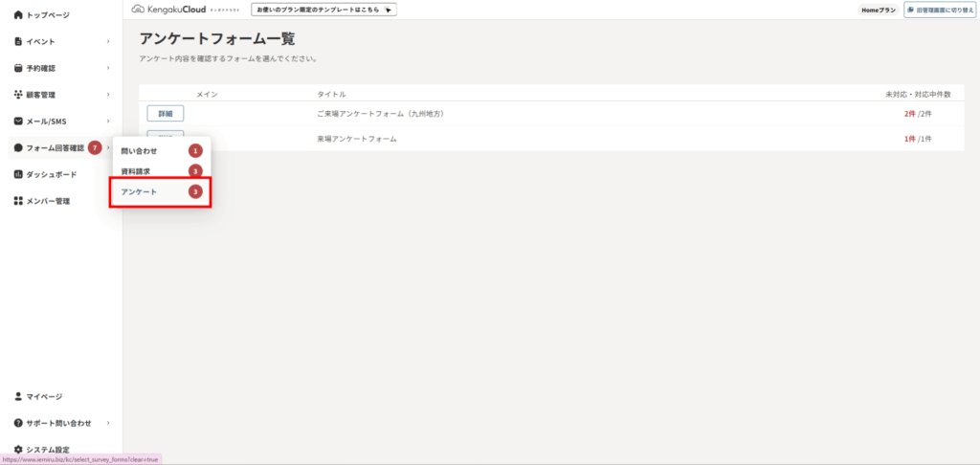Select 問い合わせ from the flyout menu
Screen dimensions: 980x465
[140, 151]
